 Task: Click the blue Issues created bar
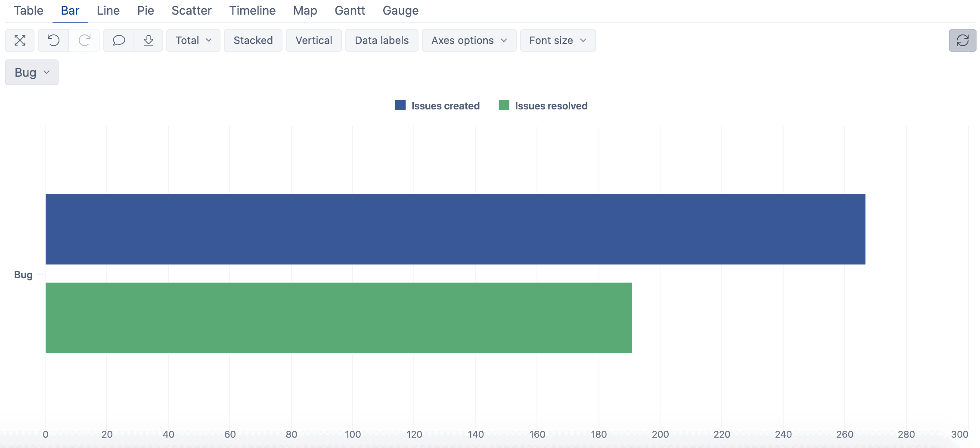click(x=431, y=228)
